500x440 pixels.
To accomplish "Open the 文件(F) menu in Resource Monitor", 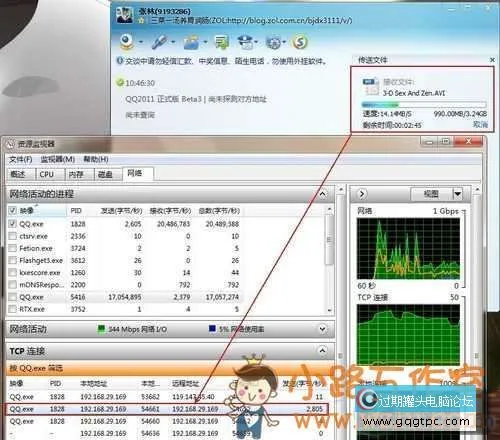I will click(x=21, y=159).
